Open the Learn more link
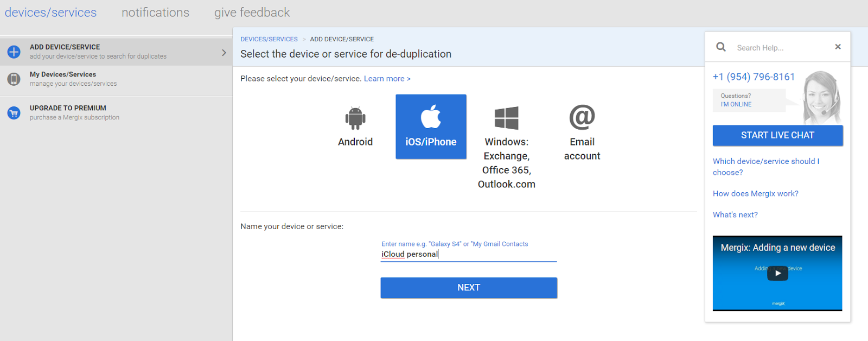This screenshot has height=341, width=868. click(387, 79)
